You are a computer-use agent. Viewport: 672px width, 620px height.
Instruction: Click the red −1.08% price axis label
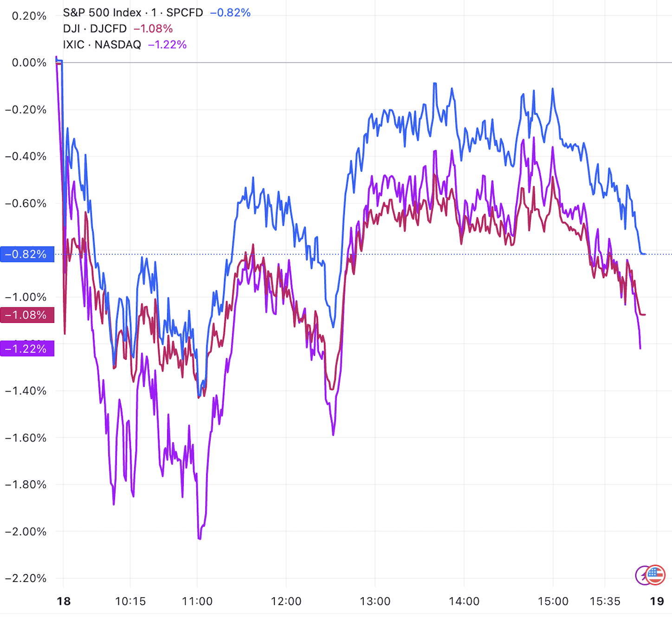click(x=27, y=315)
